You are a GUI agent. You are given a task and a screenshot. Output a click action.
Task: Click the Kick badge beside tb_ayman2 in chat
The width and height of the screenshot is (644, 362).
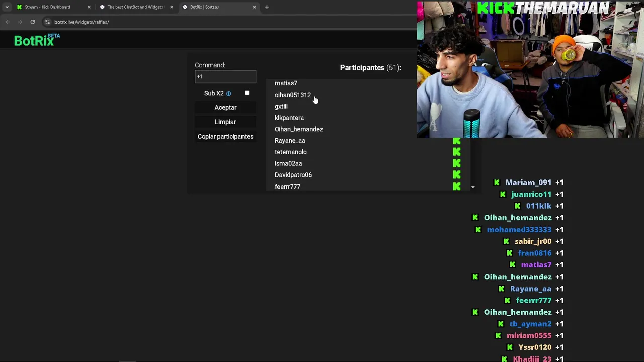501,324
